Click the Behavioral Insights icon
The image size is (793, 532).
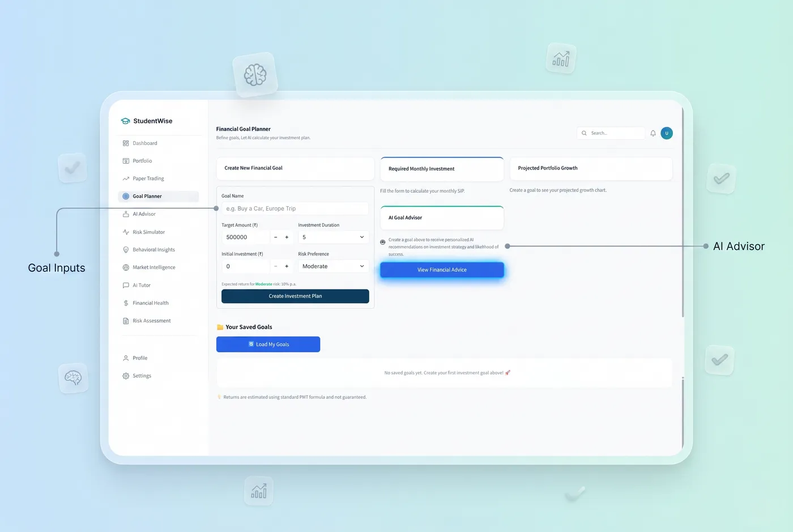(x=126, y=250)
